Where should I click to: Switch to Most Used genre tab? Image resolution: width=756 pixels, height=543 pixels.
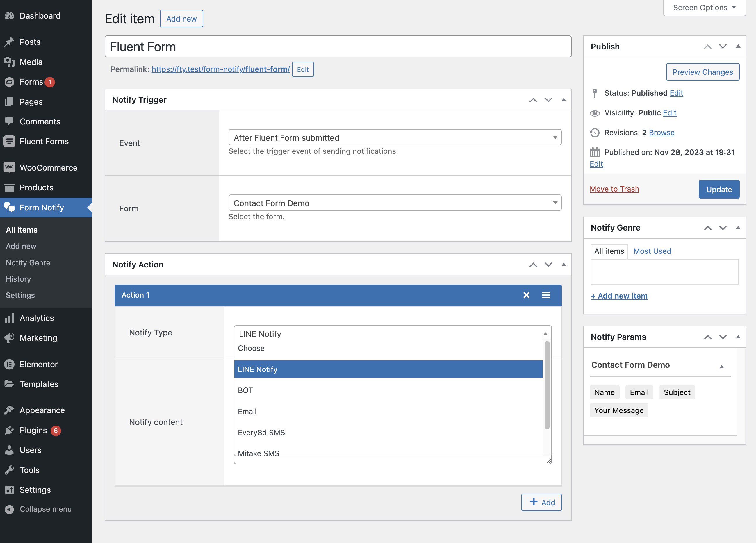pyautogui.click(x=652, y=251)
